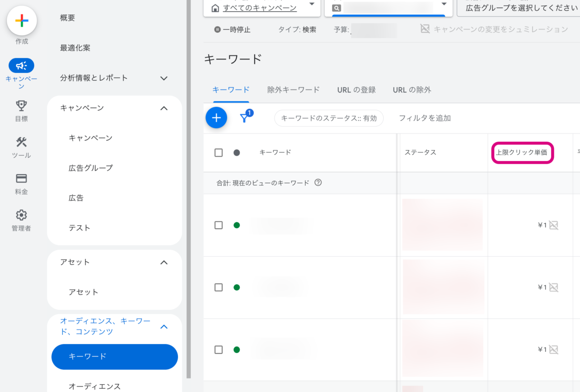
Task: Toggle the select-all checkbox in table header
Action: click(x=218, y=153)
